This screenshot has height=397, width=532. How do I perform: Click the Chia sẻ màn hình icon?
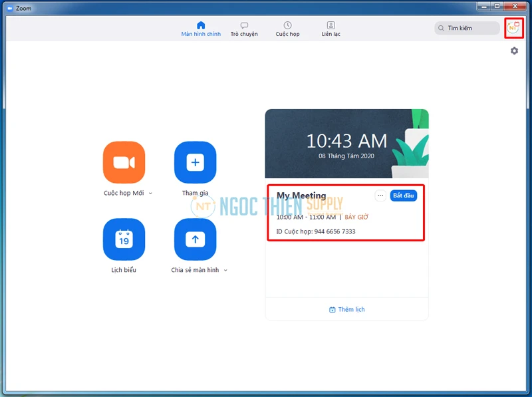tap(195, 239)
